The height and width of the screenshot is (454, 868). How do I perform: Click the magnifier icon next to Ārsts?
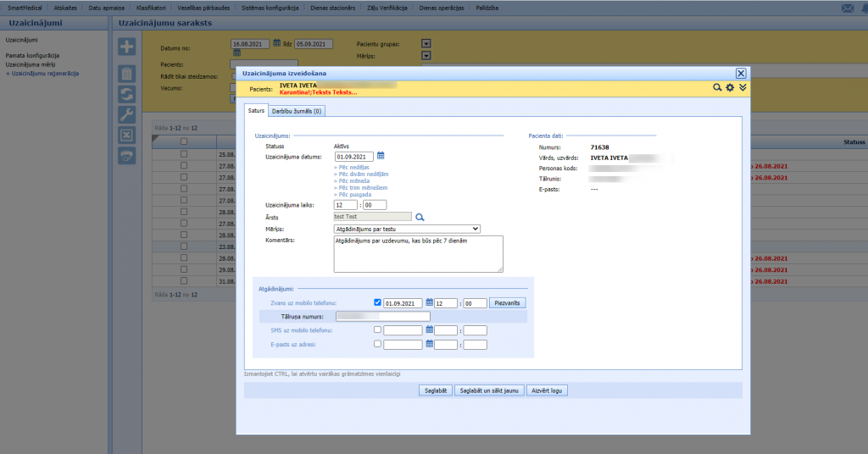click(x=419, y=217)
